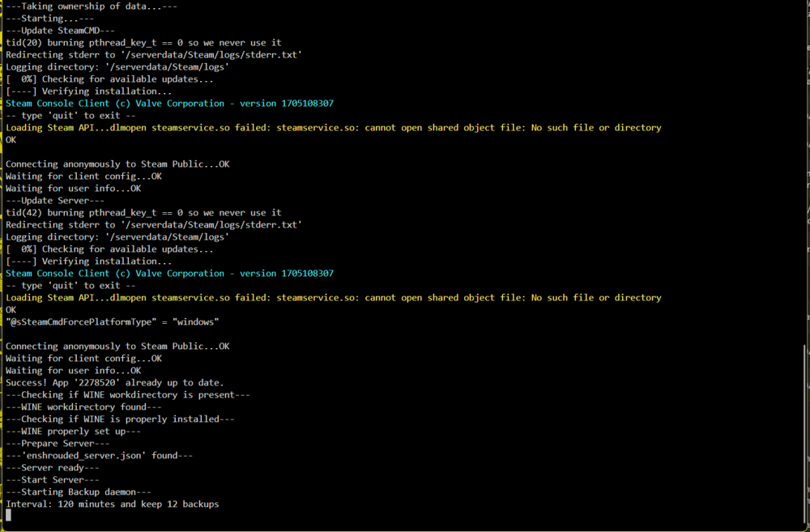810x532 pixels.
Task: Click the 'enshrouded_server.json found' line
Action: coord(99,456)
